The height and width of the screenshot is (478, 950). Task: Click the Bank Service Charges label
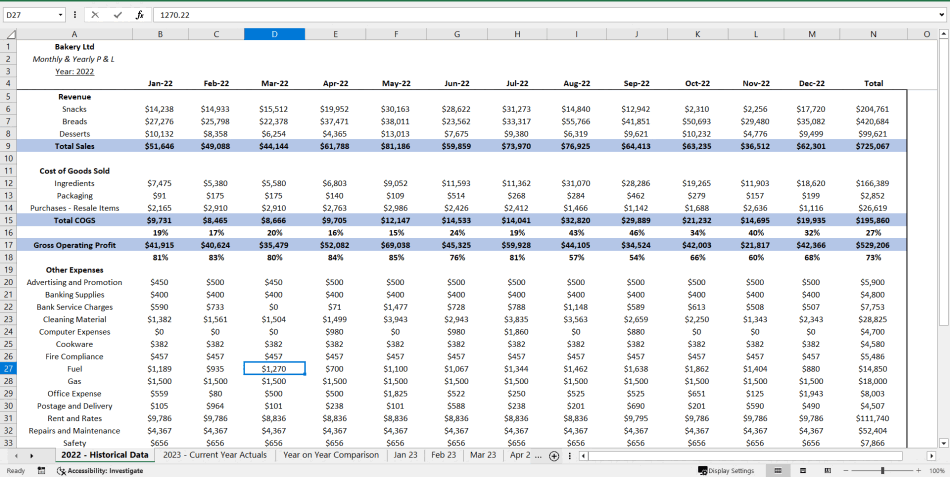pyautogui.click(x=75, y=307)
